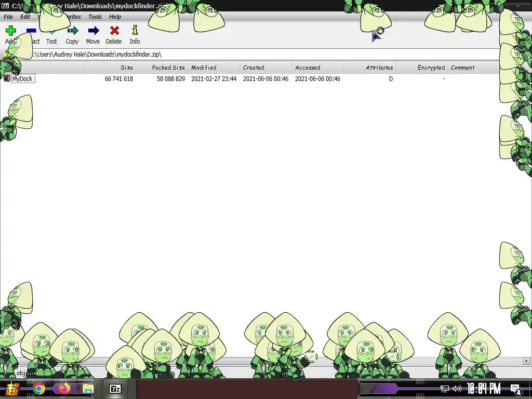Click the packed size value 58 088 829
This screenshot has width=532, height=399.
click(x=170, y=79)
